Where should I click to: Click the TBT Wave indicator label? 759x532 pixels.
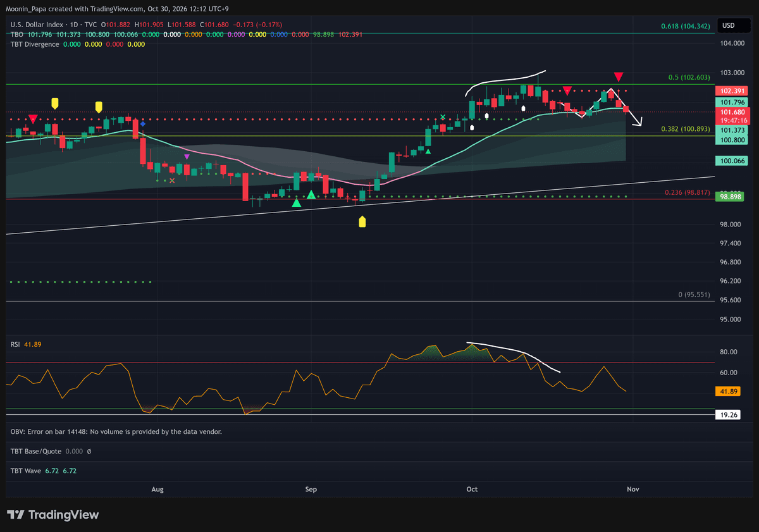[x=26, y=471]
